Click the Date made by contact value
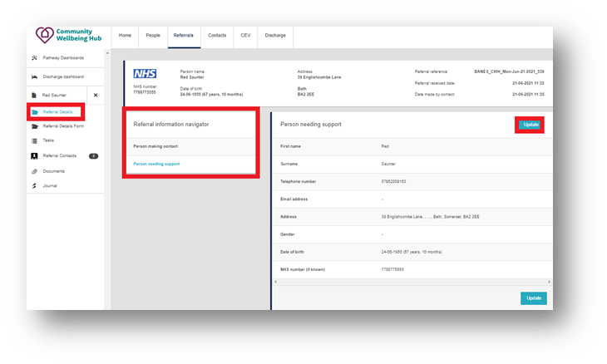Screen dimensions: 607x364 coord(528,95)
